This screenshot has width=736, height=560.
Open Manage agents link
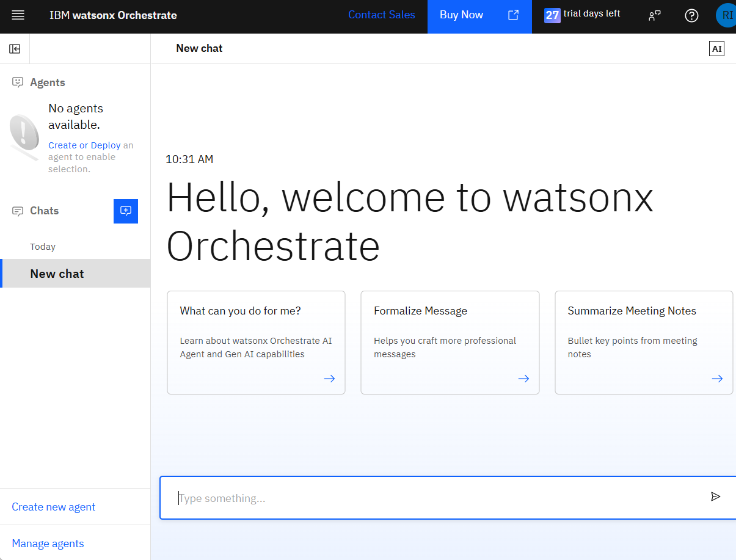(x=48, y=544)
